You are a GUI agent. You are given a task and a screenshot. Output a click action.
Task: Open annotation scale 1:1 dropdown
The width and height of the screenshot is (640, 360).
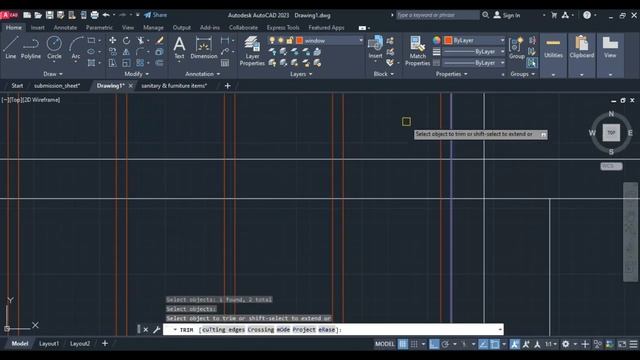click(551, 344)
